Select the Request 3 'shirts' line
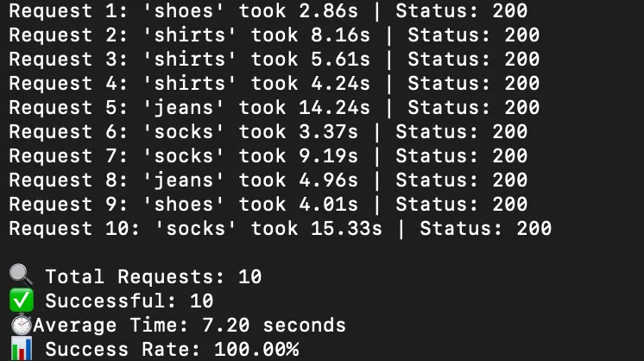The image size is (644, 361). 275,60
